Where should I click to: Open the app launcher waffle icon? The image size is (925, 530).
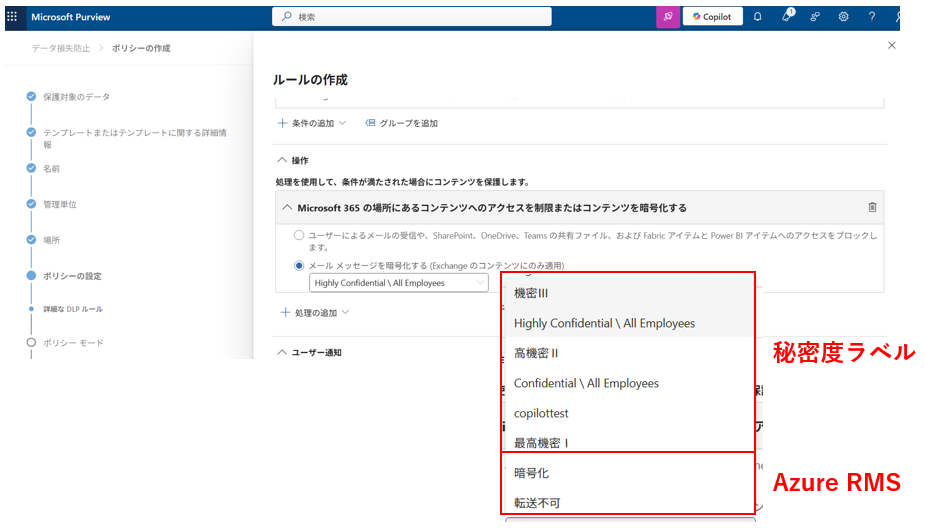12,17
